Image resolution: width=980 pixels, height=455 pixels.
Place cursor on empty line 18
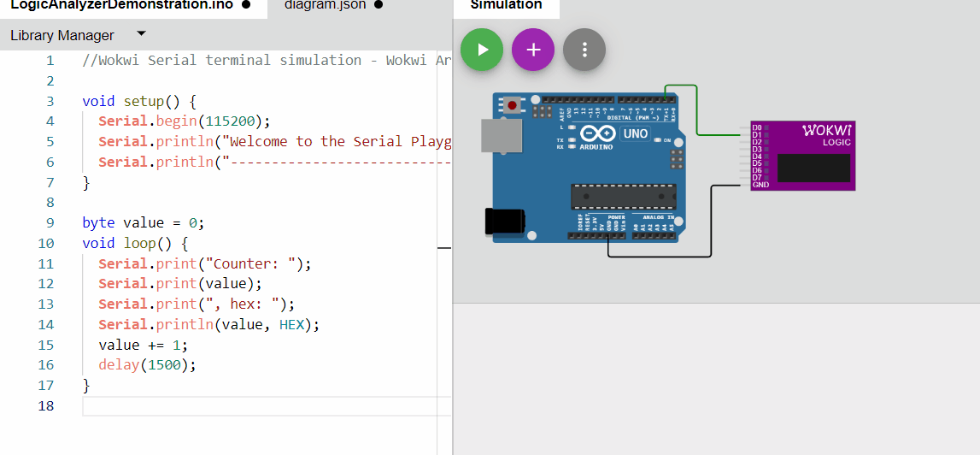click(x=267, y=405)
